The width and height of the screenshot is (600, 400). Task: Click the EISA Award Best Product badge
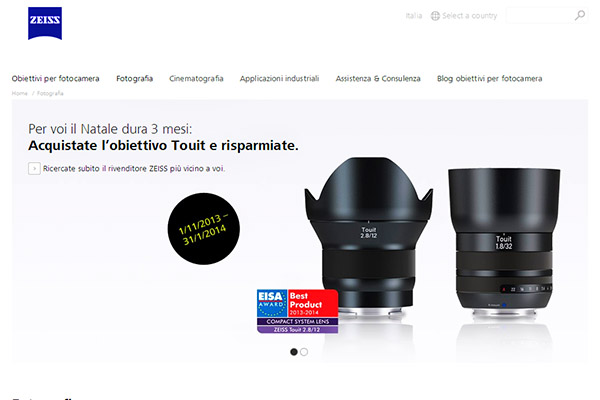[297, 311]
